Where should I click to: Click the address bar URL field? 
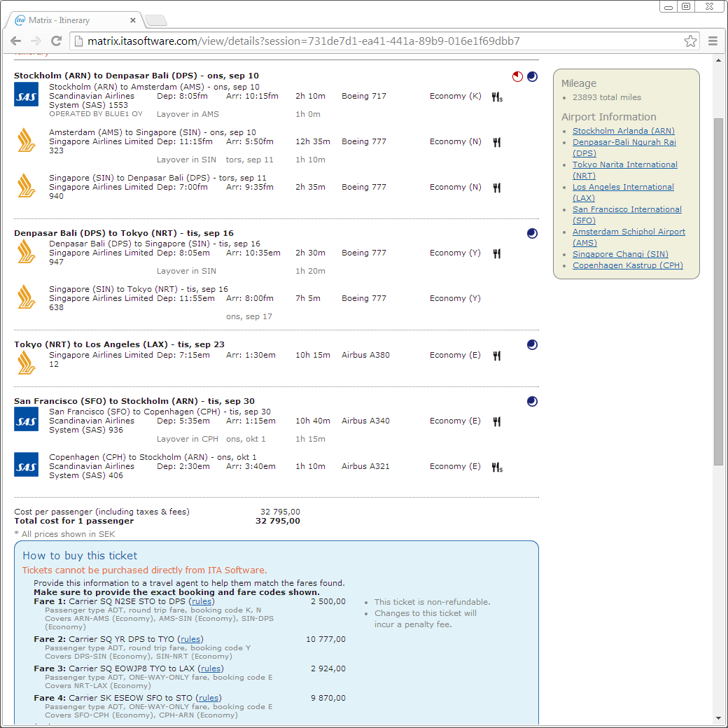point(378,41)
